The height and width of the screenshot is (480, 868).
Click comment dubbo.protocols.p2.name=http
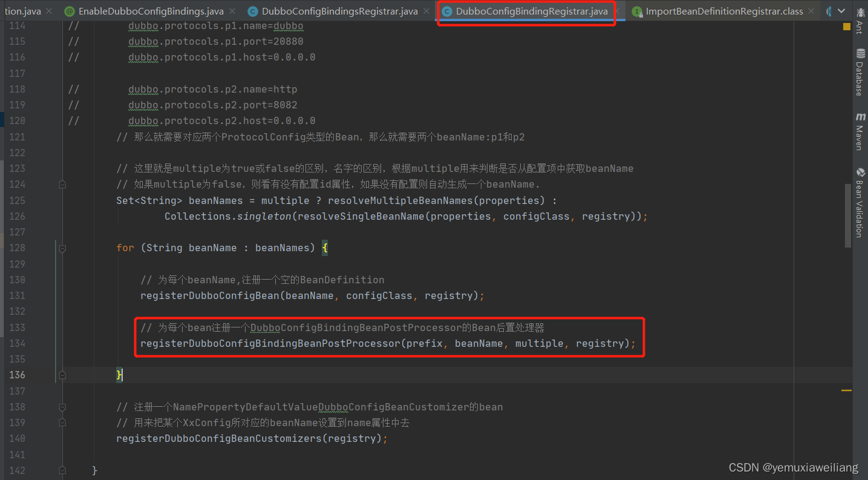(x=212, y=89)
